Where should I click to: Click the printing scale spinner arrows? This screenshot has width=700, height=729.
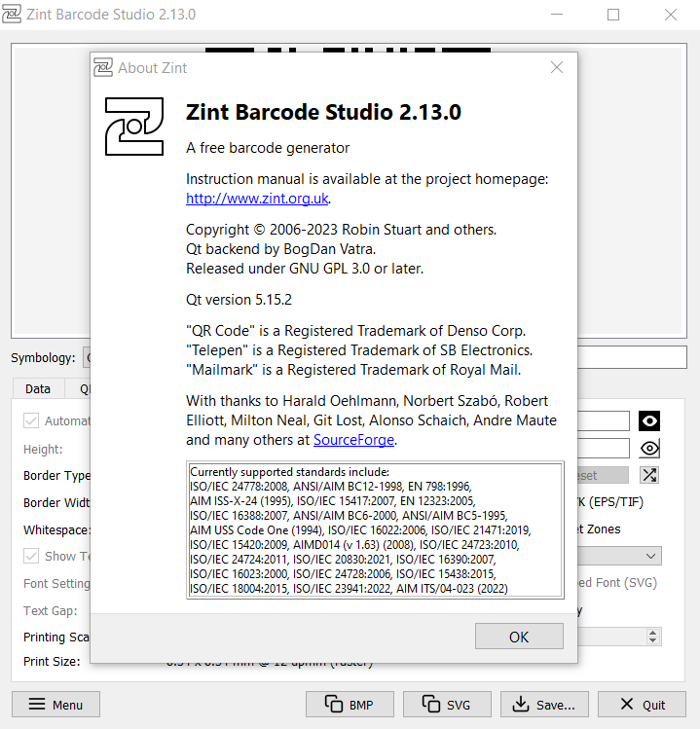(x=652, y=637)
